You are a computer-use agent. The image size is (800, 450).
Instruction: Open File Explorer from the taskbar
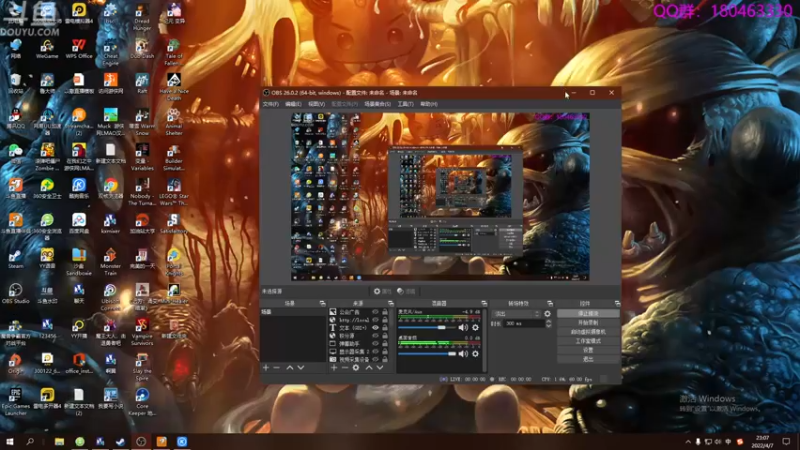click(59, 442)
